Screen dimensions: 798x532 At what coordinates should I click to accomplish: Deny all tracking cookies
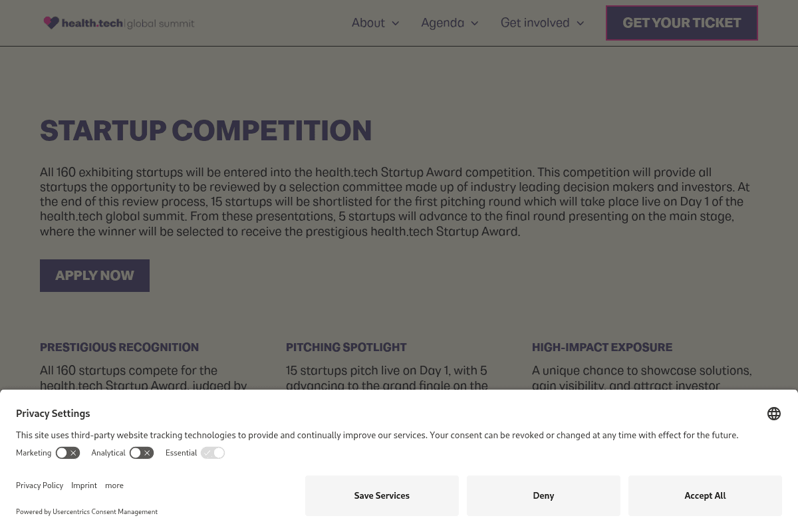[543, 495]
